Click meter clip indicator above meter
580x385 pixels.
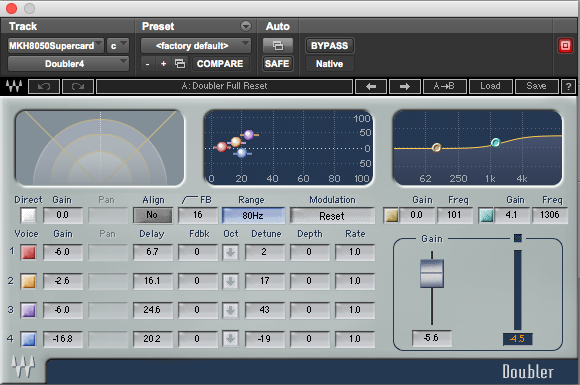518,238
